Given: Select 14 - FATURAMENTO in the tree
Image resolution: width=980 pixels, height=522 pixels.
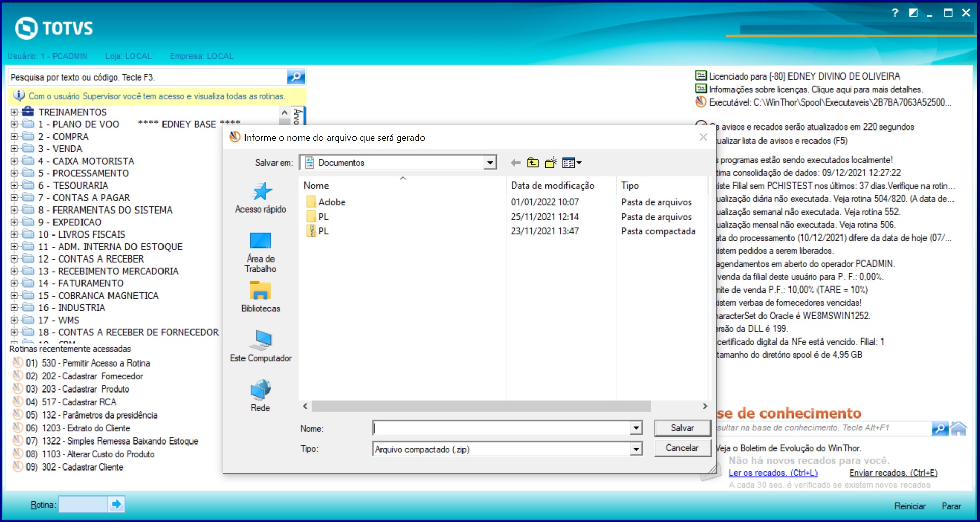Looking at the screenshot, I should [80, 283].
